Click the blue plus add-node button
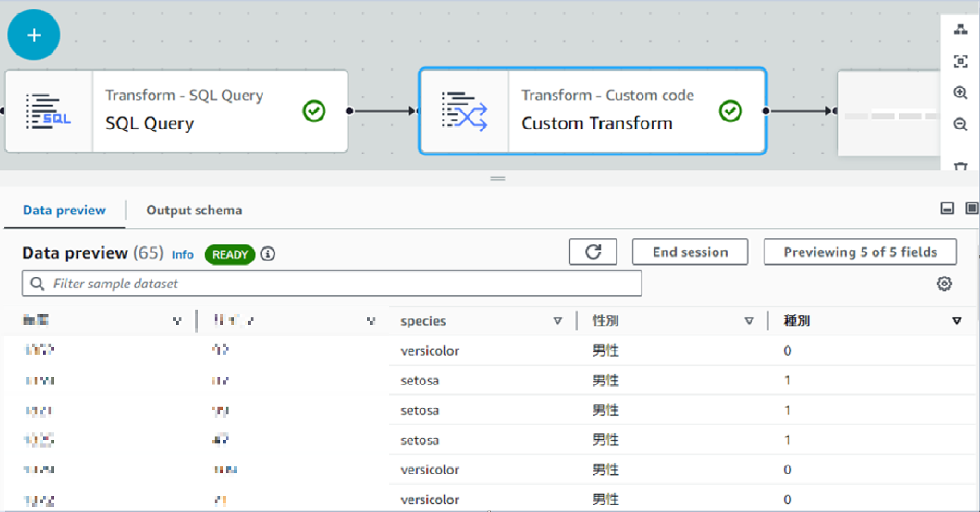This screenshot has height=512, width=980. click(34, 35)
